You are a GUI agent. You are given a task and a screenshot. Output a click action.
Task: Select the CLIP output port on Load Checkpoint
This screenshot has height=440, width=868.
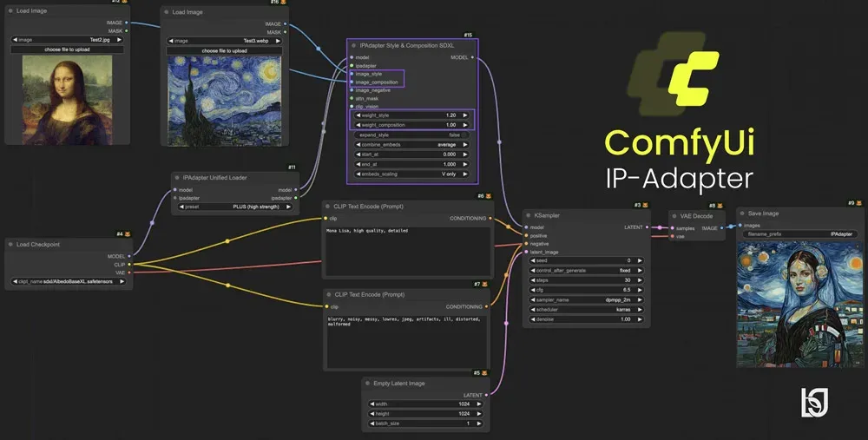(x=129, y=265)
